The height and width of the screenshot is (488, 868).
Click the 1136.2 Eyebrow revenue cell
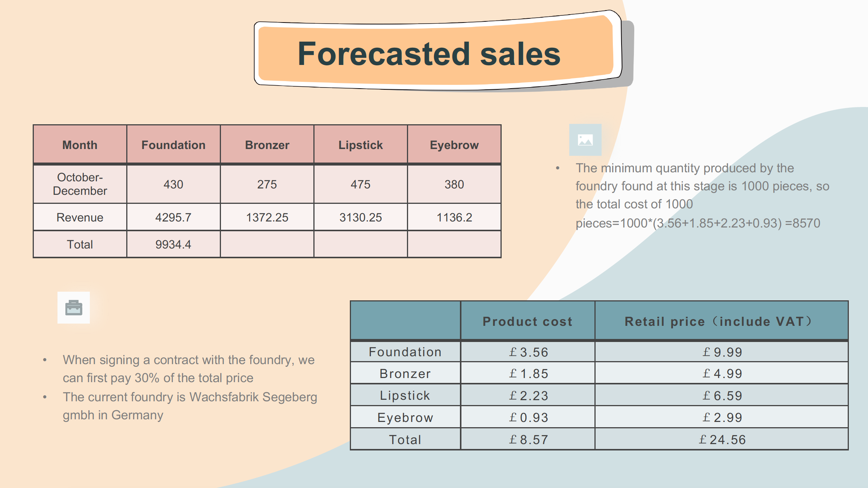tap(454, 217)
